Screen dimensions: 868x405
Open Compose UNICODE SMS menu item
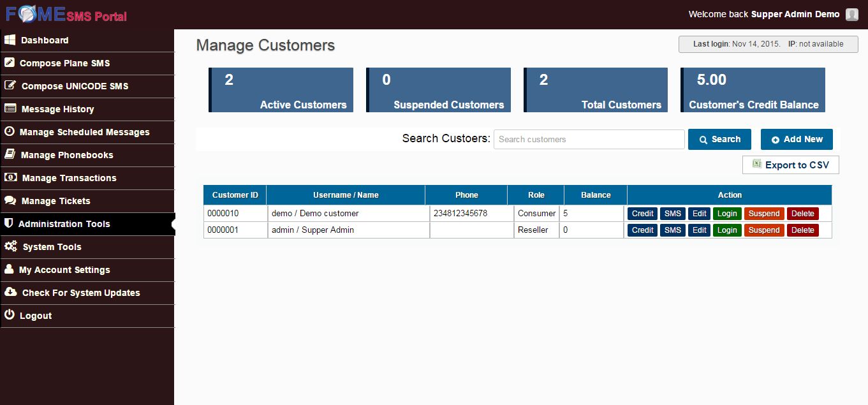pyautogui.click(x=75, y=86)
